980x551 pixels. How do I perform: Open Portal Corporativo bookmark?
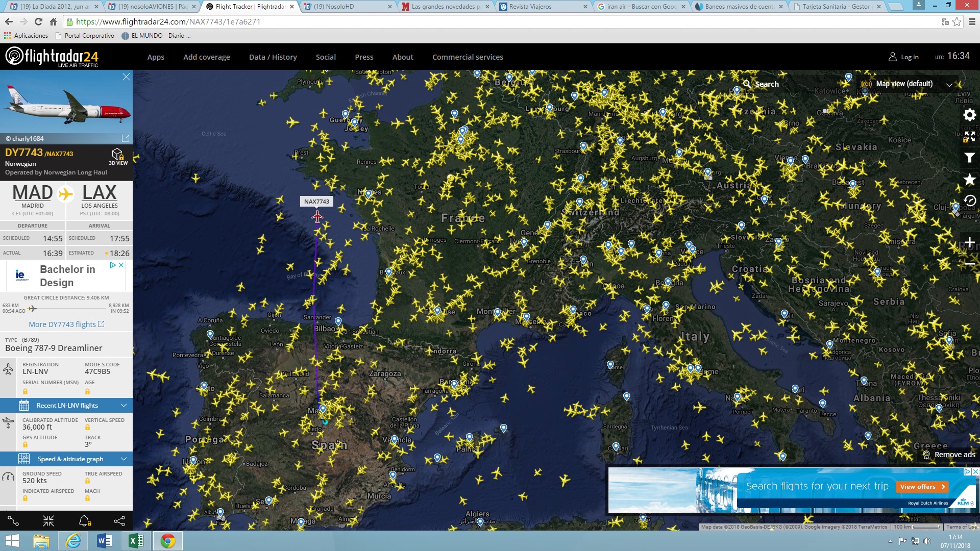85,36
